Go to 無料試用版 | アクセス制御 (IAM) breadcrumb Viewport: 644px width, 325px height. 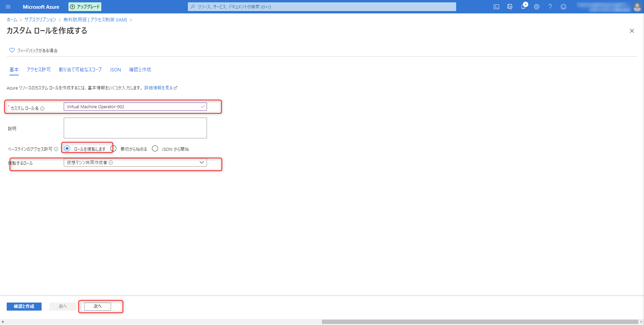95,20
